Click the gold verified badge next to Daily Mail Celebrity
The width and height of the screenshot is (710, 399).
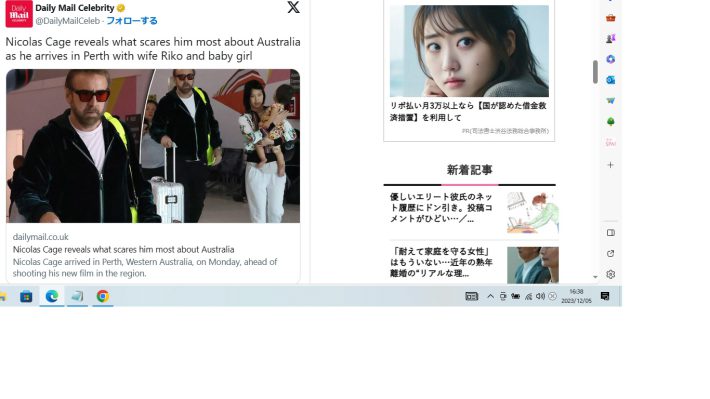pyautogui.click(x=121, y=8)
